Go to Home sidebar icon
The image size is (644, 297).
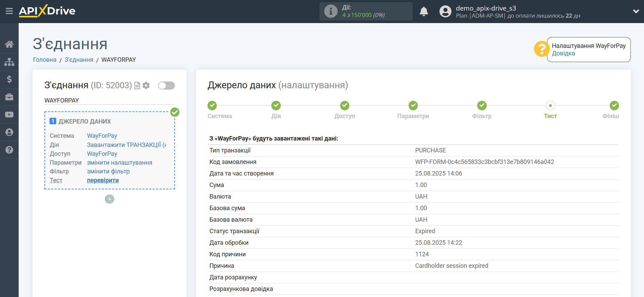click(9, 44)
